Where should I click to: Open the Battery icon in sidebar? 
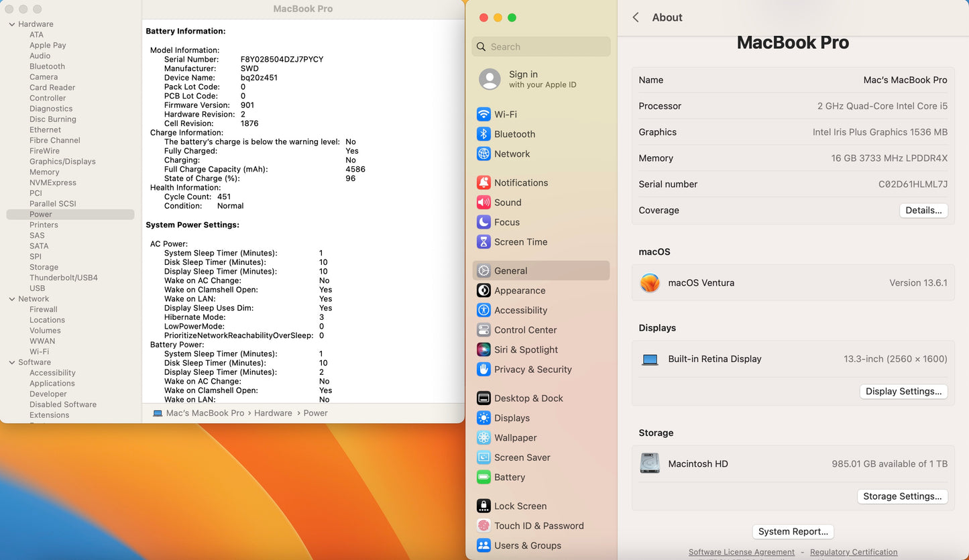coord(483,478)
